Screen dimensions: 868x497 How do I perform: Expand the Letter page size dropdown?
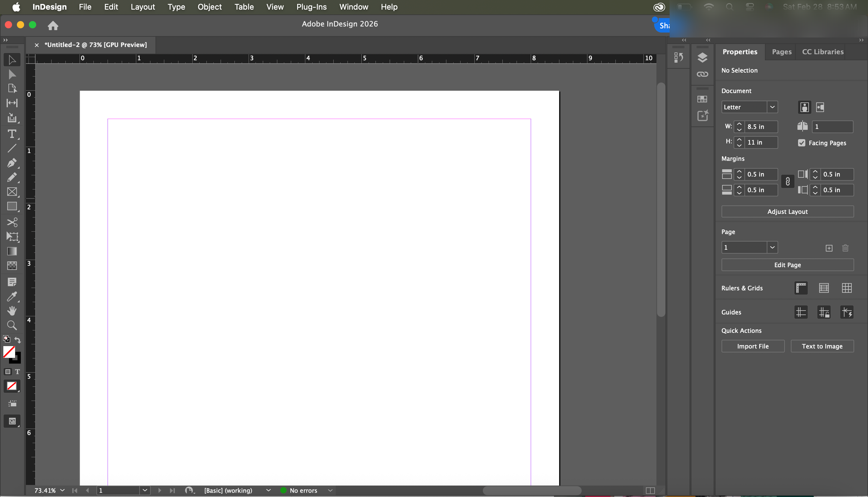click(772, 107)
